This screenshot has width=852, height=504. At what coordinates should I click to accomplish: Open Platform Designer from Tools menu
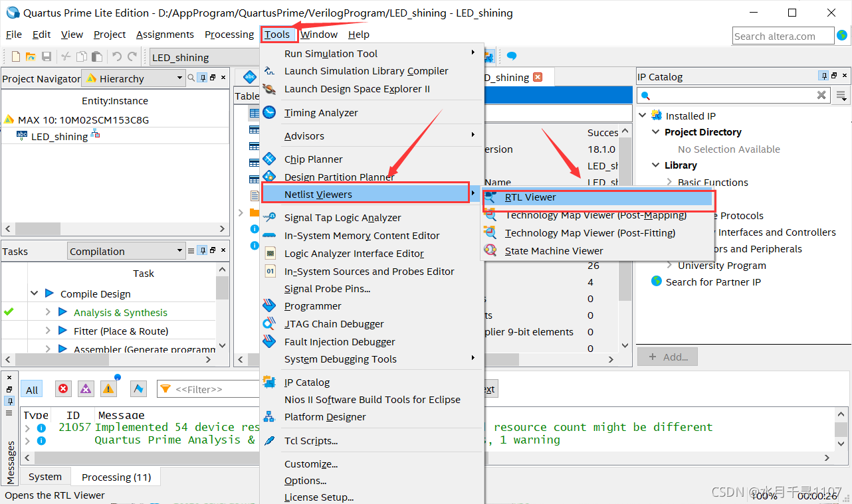coord(325,417)
